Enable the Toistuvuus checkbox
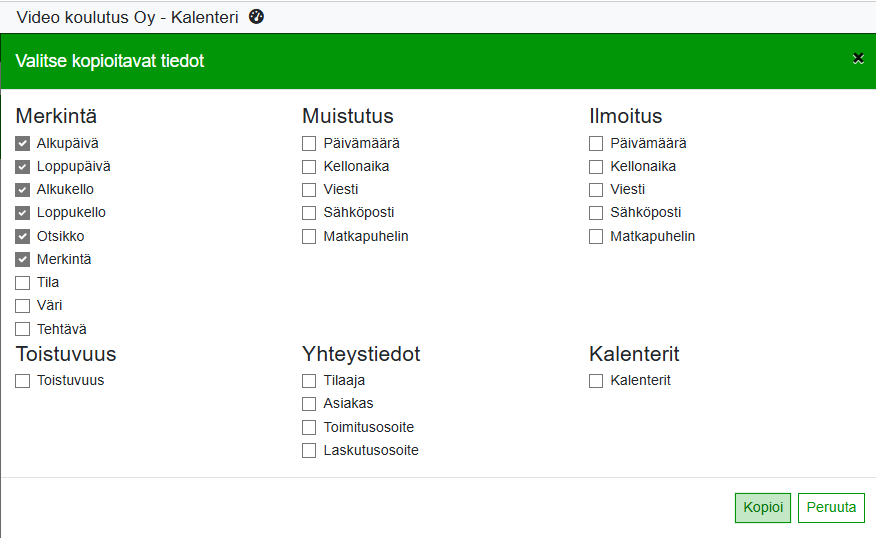Viewport: 876px width, 538px height. pyautogui.click(x=22, y=381)
